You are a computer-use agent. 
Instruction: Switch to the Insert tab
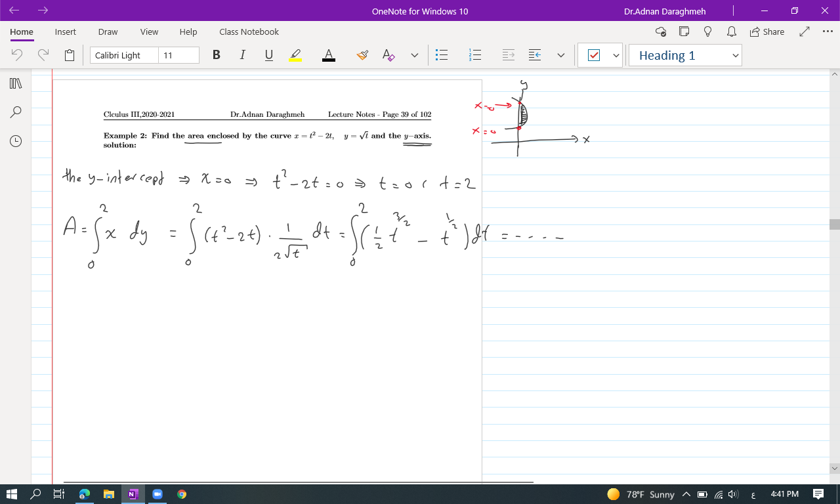click(x=66, y=31)
